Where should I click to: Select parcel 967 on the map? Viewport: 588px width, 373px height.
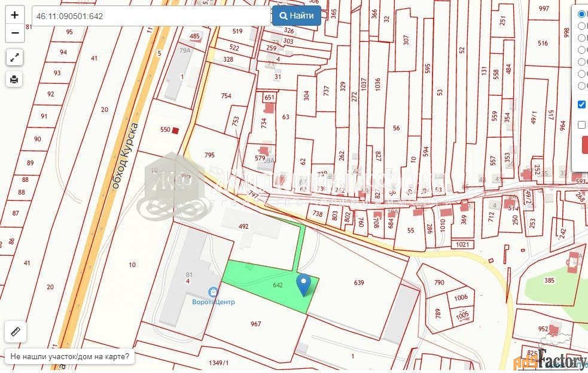click(x=256, y=324)
